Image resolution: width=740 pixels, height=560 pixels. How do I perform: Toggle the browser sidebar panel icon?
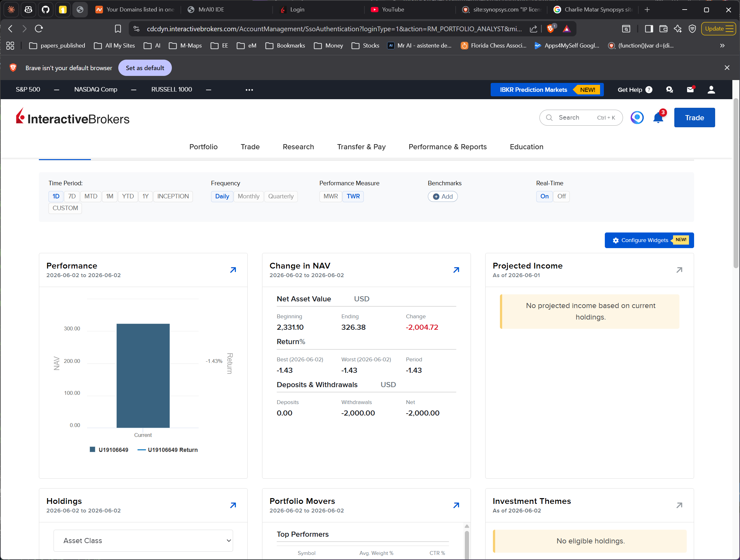[x=649, y=29]
